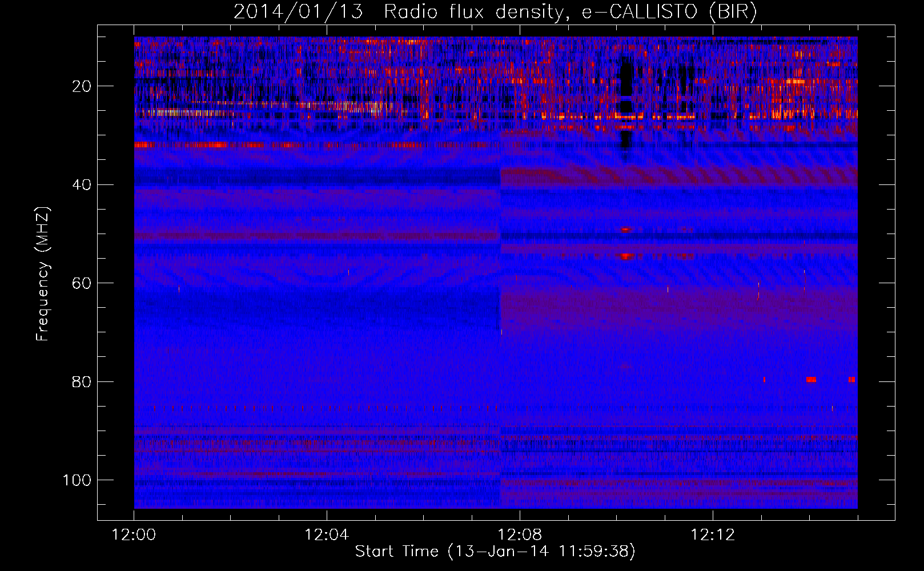This screenshot has width=924, height=571.
Task: Click the 12:08 time tick label
Action: pos(520,535)
